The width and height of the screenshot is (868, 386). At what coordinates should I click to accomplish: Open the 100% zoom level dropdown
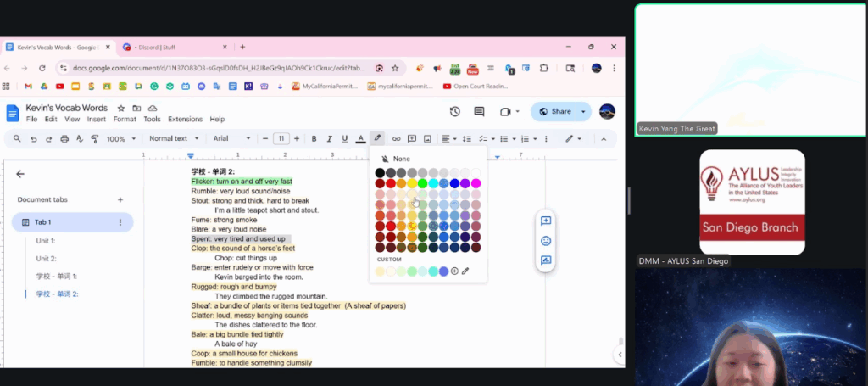coord(120,138)
